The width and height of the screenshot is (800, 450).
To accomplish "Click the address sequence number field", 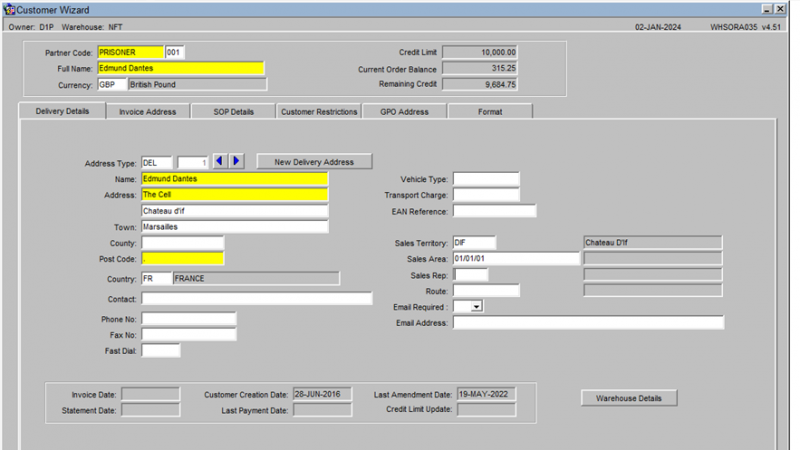I will point(193,163).
